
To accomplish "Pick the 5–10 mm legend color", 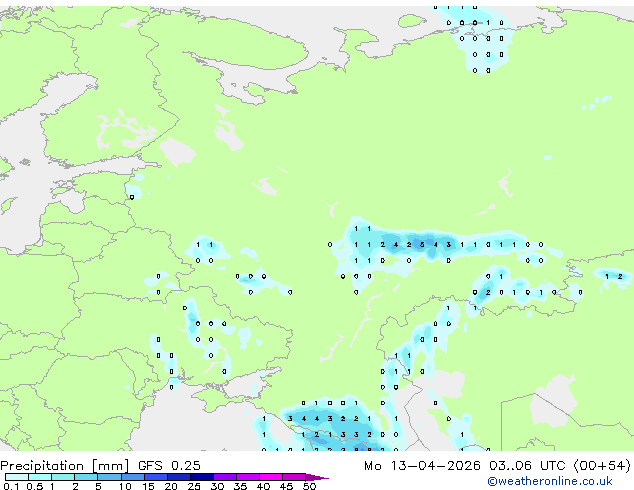I will [x=109, y=477].
